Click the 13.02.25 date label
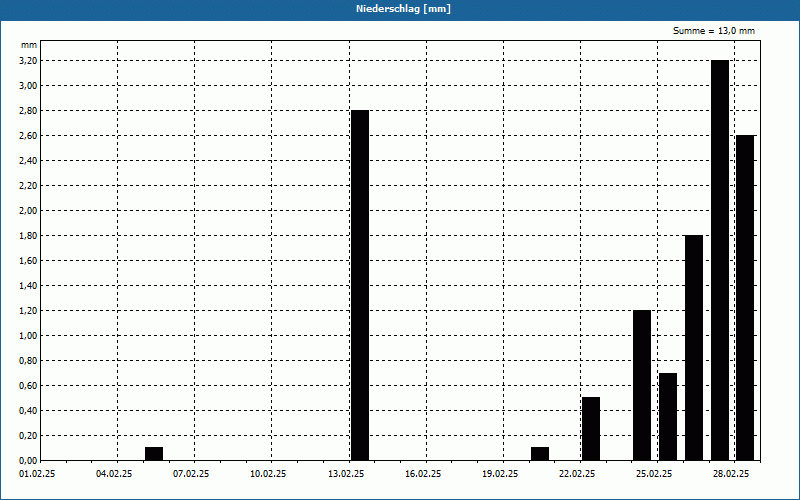The height and width of the screenshot is (500, 800). tap(346, 474)
